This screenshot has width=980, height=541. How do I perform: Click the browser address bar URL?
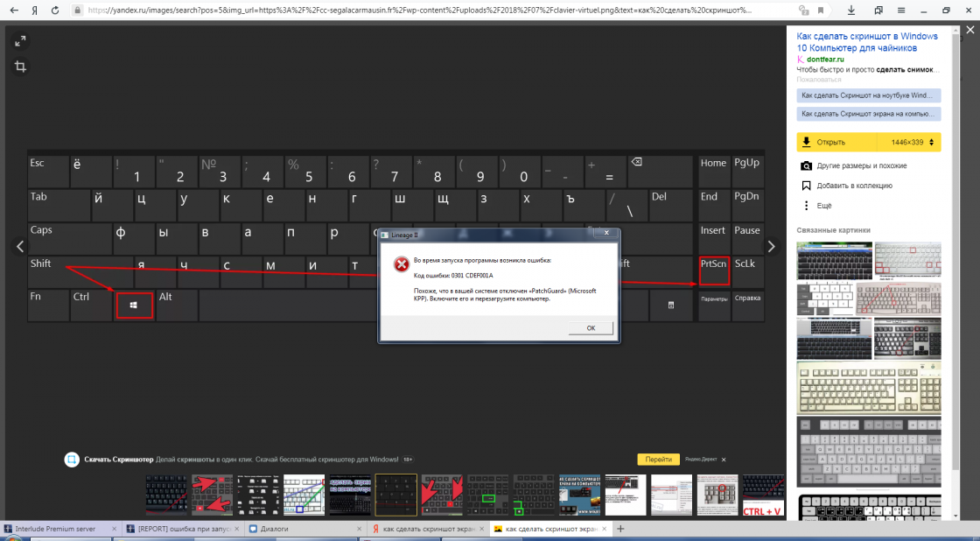pyautogui.click(x=420, y=11)
